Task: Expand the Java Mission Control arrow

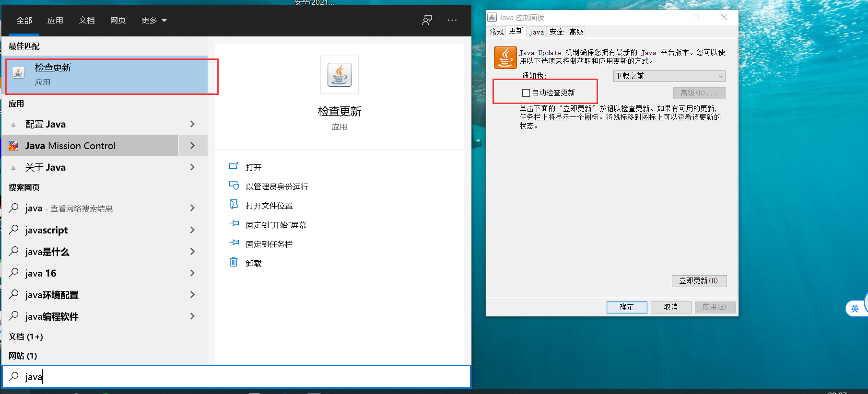Action: point(192,146)
